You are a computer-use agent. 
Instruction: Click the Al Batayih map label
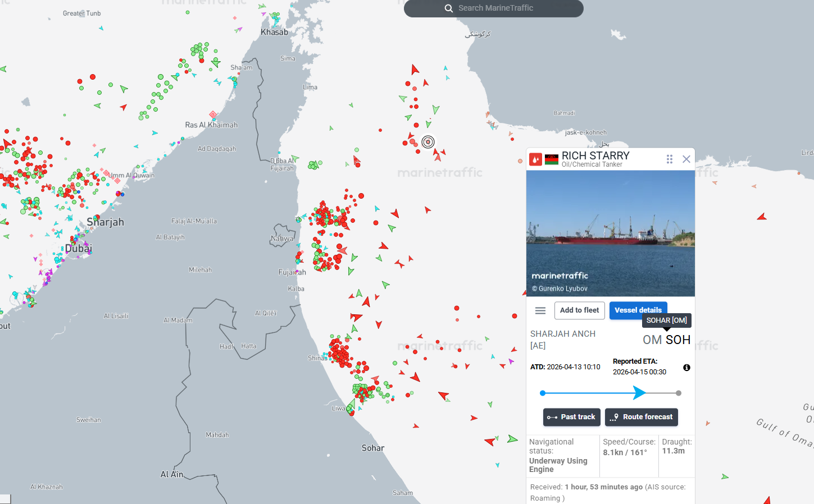pyautogui.click(x=170, y=237)
